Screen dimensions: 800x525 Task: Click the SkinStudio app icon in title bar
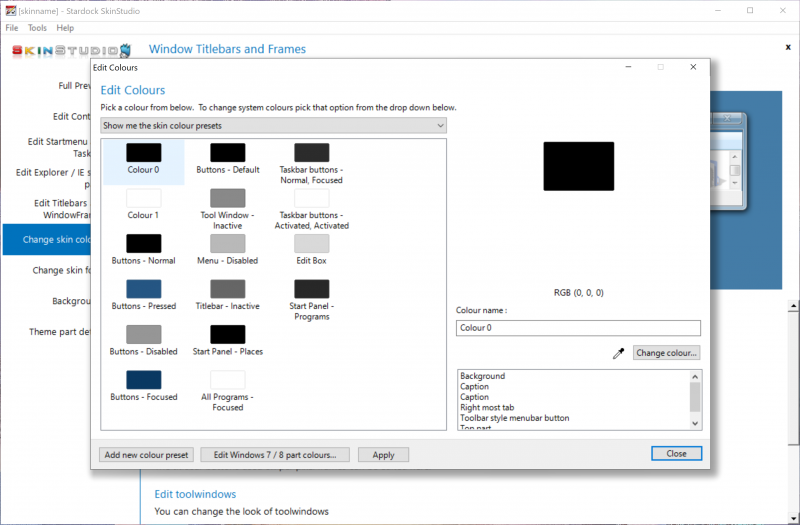(x=10, y=11)
